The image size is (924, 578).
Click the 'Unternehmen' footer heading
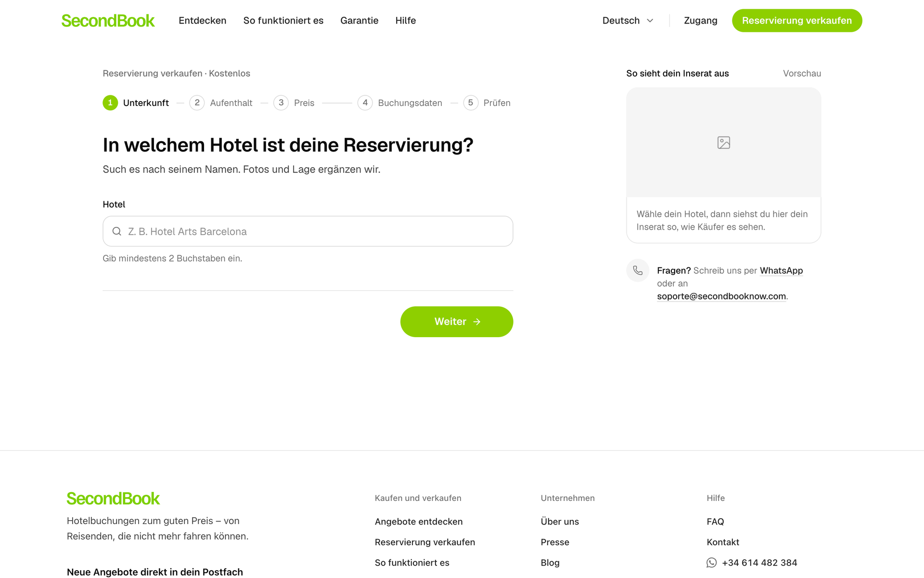(x=567, y=498)
